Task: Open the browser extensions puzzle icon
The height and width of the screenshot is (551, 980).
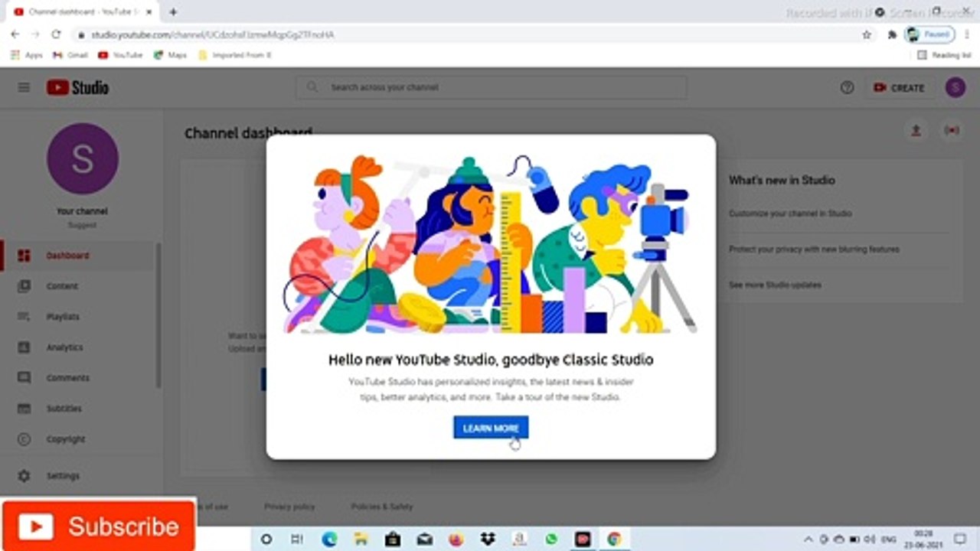Action: point(892,34)
